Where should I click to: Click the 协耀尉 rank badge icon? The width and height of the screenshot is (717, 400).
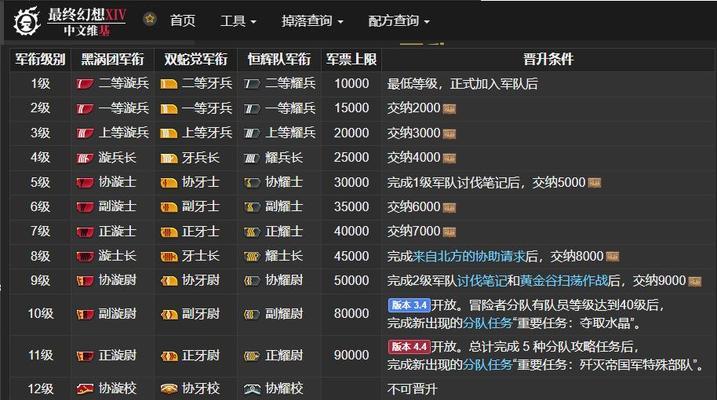[x=251, y=281]
